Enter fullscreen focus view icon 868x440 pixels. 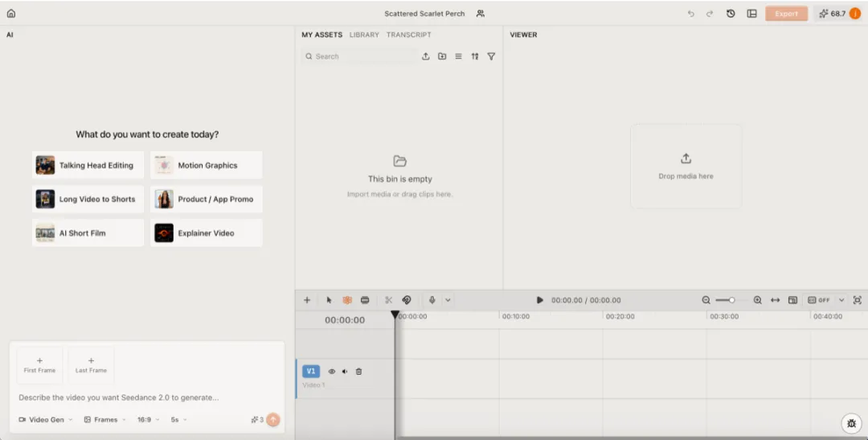tap(858, 300)
